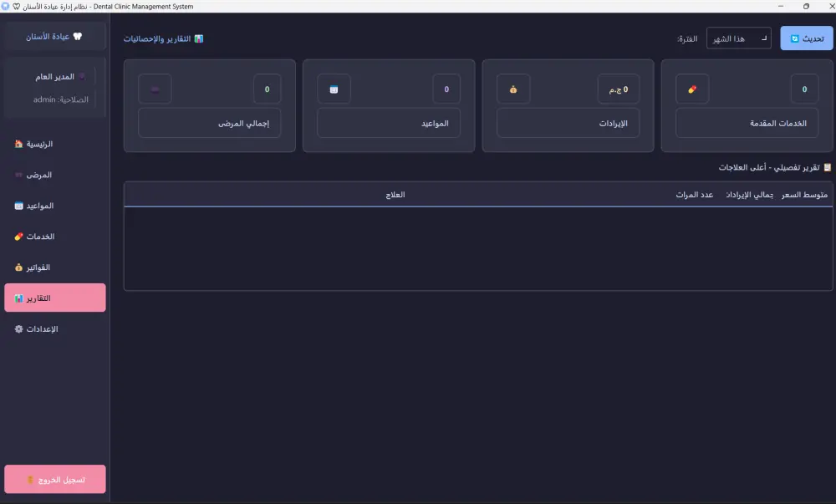This screenshot has width=836, height=504.
Task: Open the الرئيسية home page
Action: tap(55, 144)
